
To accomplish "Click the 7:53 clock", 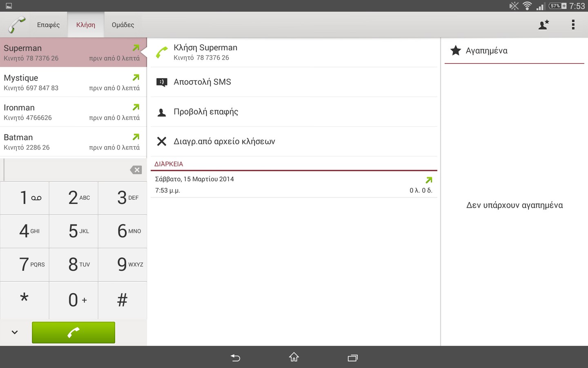I will pyautogui.click(x=577, y=6).
